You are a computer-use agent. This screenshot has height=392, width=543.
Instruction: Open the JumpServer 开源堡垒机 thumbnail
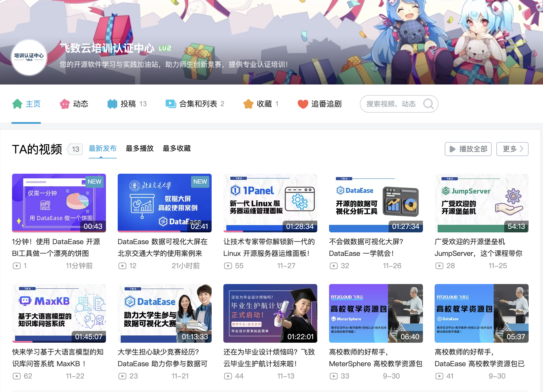point(482,203)
